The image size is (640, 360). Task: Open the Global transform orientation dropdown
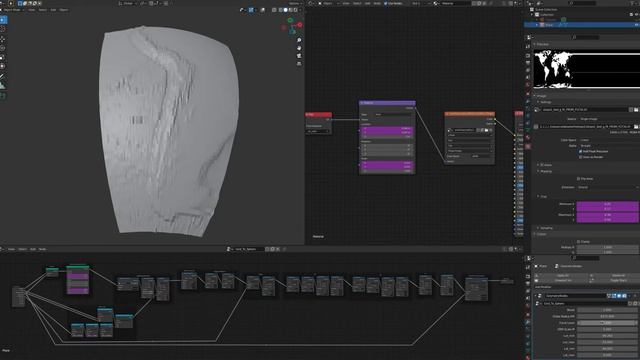128,3
